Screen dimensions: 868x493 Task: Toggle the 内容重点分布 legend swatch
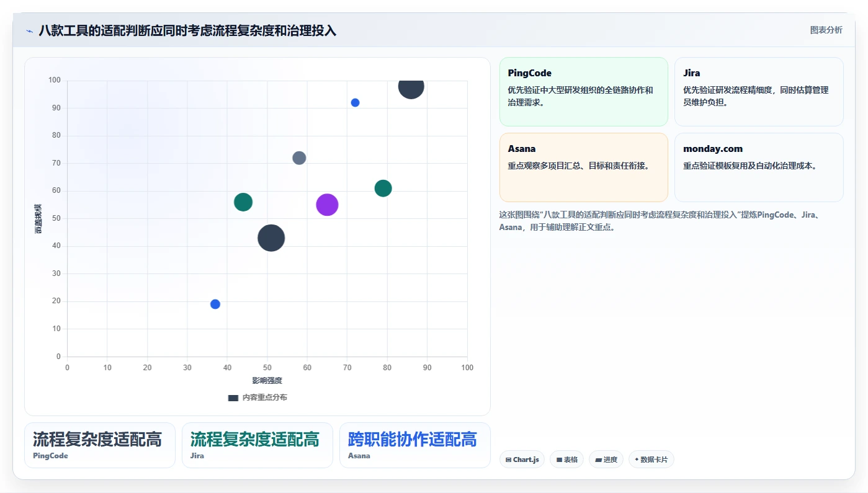[x=233, y=398]
